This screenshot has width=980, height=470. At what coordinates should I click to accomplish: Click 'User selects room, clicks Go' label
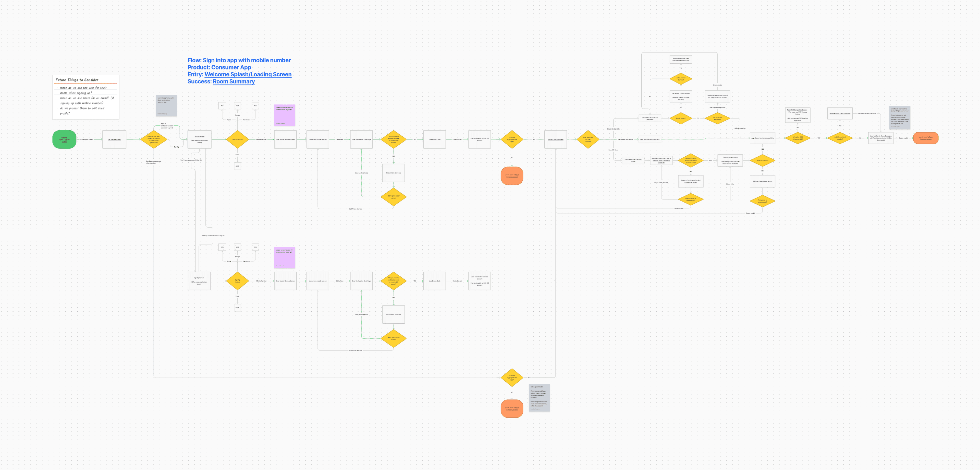(x=867, y=113)
